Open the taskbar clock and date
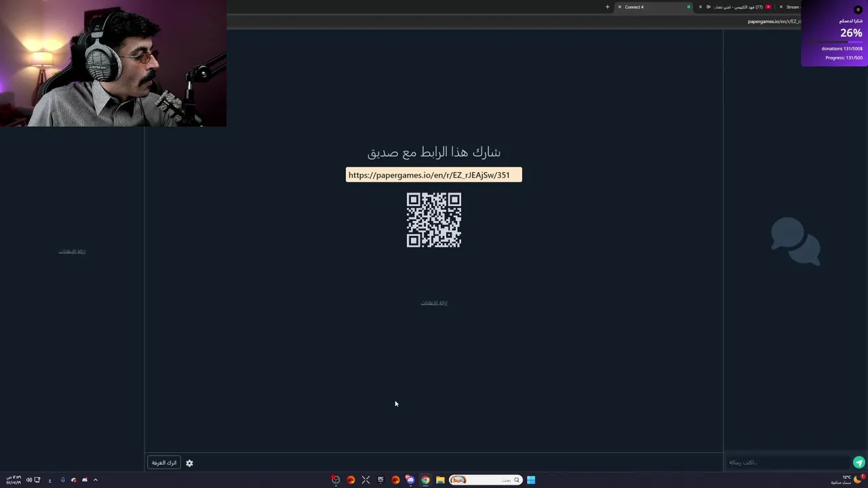868x488 pixels. coord(14,480)
